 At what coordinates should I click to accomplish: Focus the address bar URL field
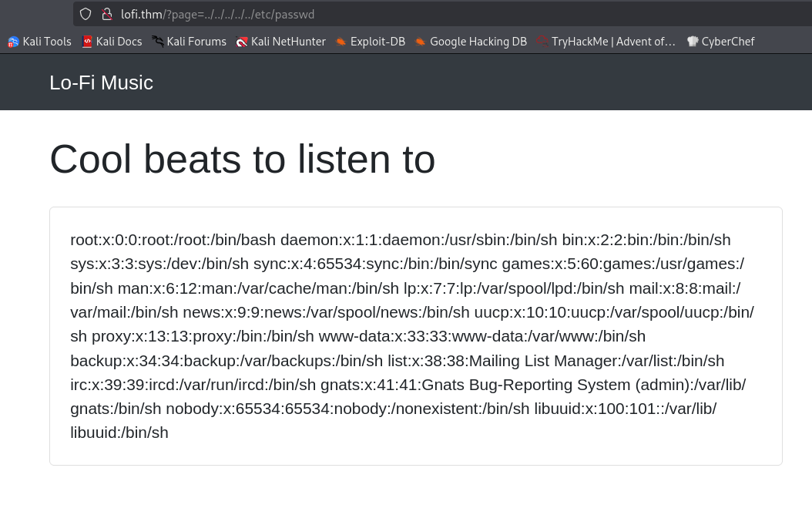[x=462, y=14]
